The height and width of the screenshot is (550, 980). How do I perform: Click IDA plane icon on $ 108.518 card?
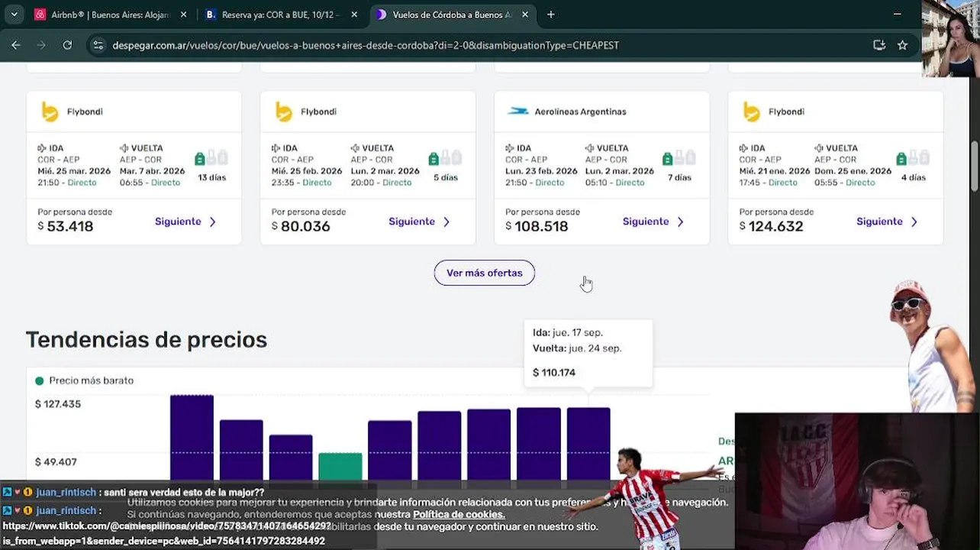coord(511,148)
